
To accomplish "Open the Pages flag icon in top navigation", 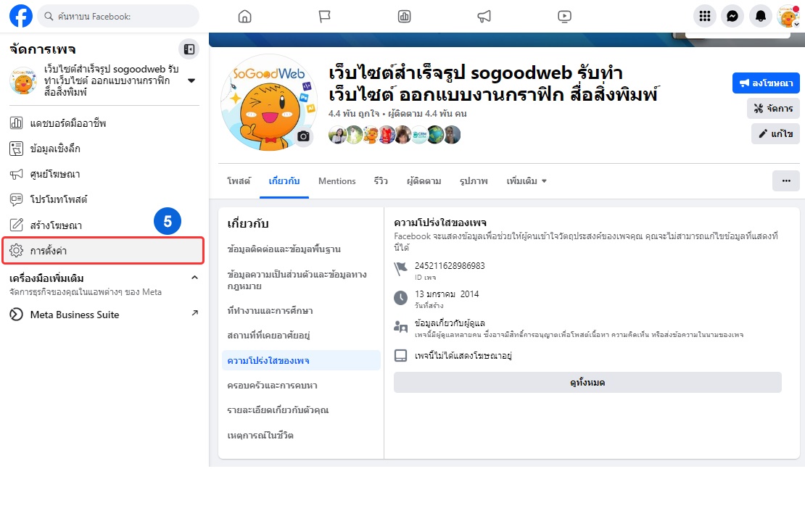I will (324, 17).
